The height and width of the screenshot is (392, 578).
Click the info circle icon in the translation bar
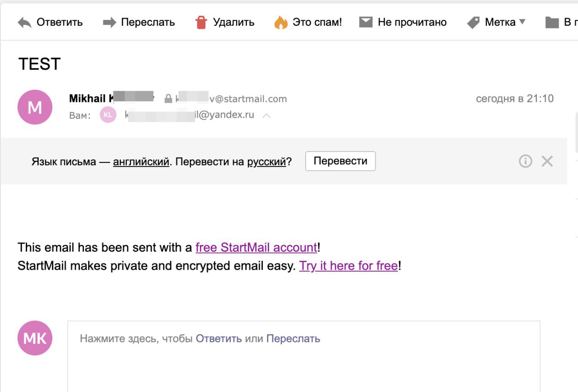(526, 161)
